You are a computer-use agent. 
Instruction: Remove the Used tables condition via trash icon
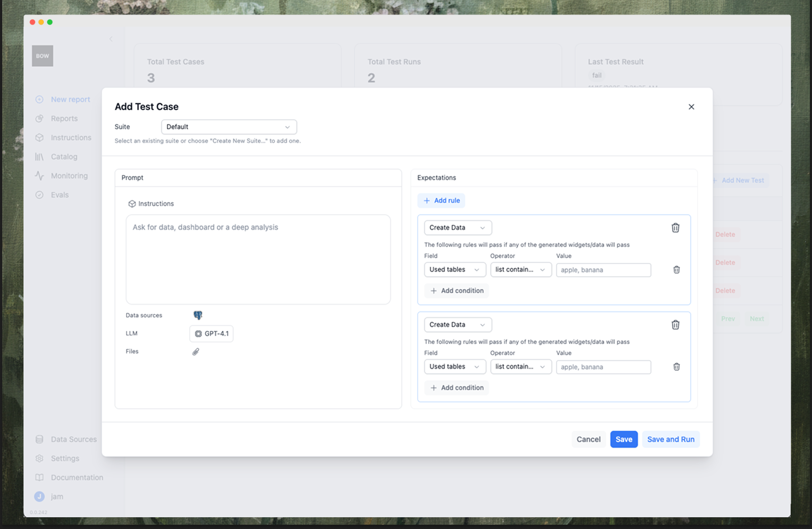pos(676,270)
